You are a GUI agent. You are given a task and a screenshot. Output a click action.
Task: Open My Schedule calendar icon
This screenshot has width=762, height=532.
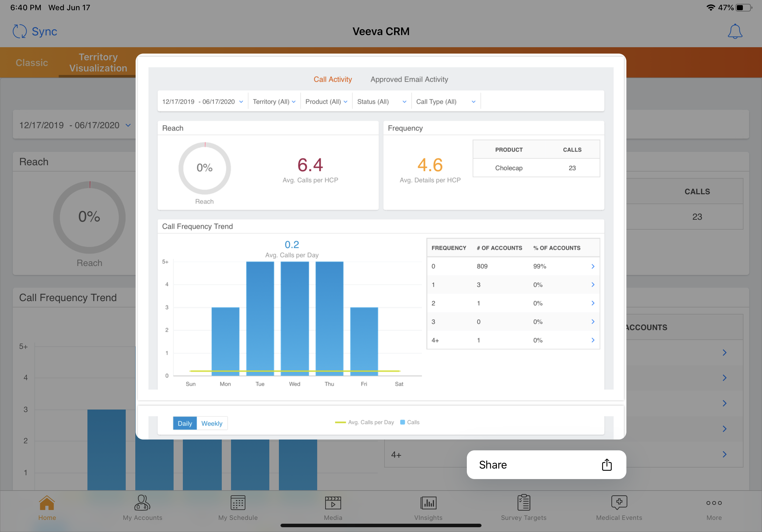coord(238,503)
